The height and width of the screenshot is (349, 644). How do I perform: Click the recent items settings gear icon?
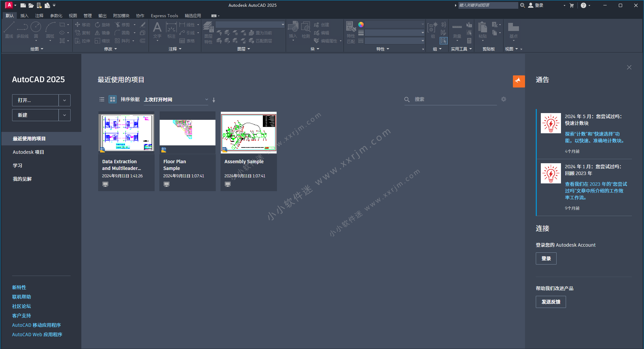point(504,99)
